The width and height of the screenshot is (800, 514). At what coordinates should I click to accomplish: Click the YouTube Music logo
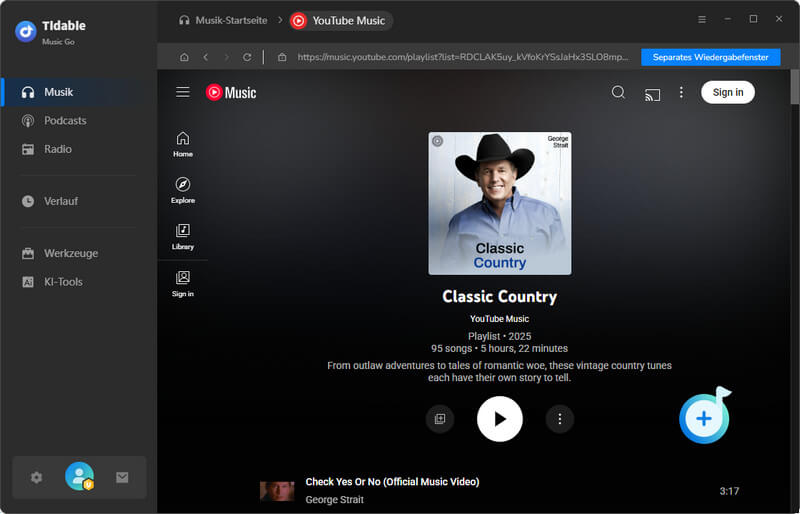click(231, 92)
